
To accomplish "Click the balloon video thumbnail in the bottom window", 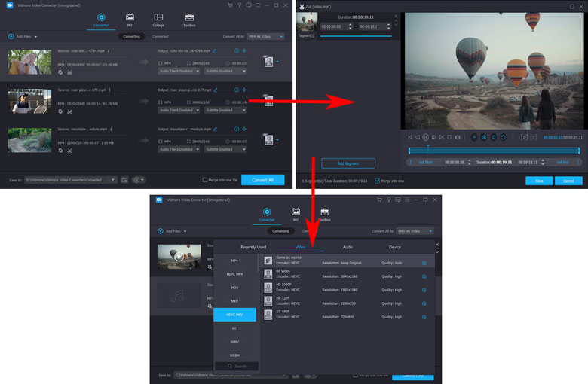I will pos(179,257).
